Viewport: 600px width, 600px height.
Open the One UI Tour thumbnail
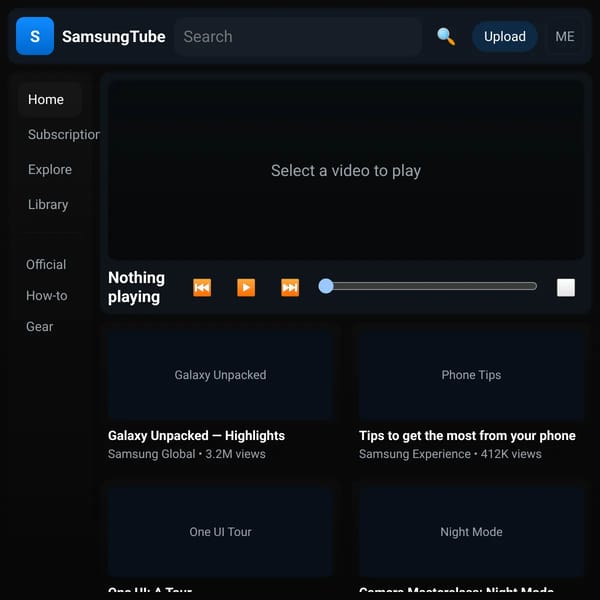pos(220,532)
